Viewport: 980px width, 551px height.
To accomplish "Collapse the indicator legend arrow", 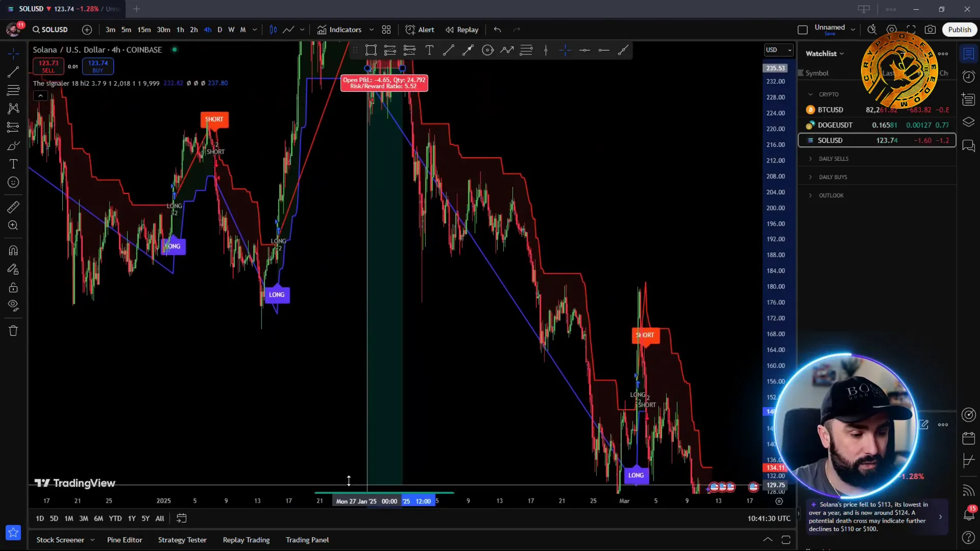I will click(x=40, y=95).
